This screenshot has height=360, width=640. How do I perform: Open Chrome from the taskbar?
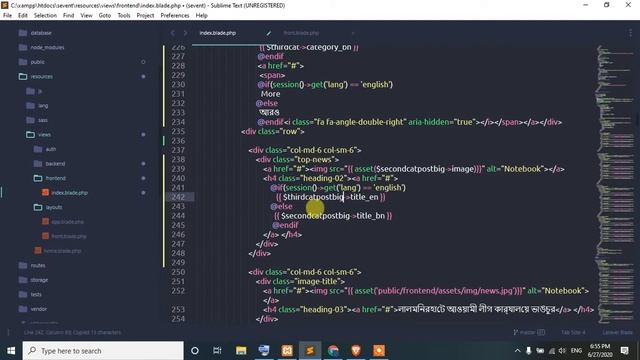(333, 351)
